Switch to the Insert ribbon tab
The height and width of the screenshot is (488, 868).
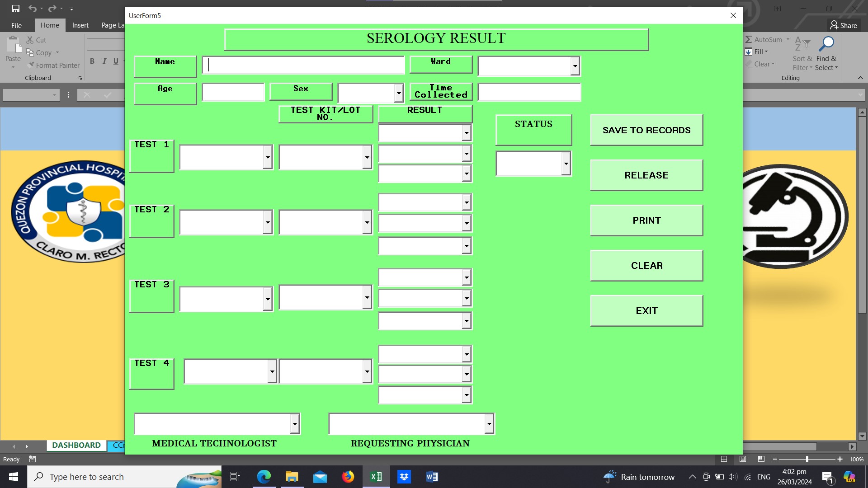[80, 25]
